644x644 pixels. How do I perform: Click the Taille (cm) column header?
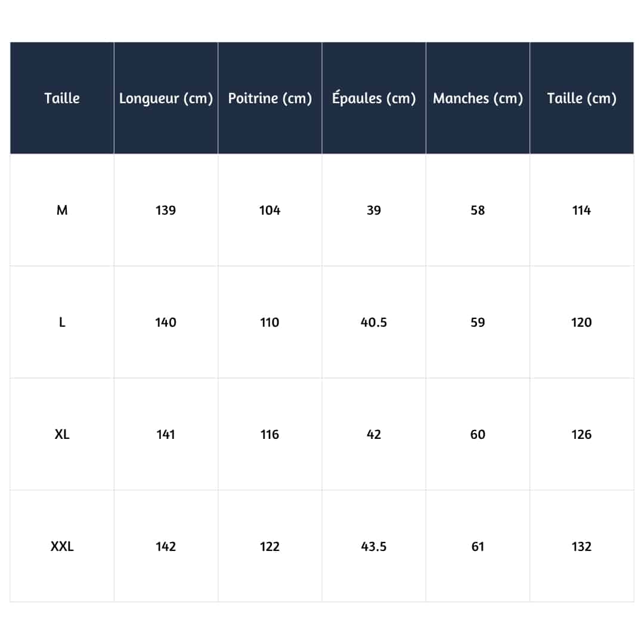[x=581, y=98]
